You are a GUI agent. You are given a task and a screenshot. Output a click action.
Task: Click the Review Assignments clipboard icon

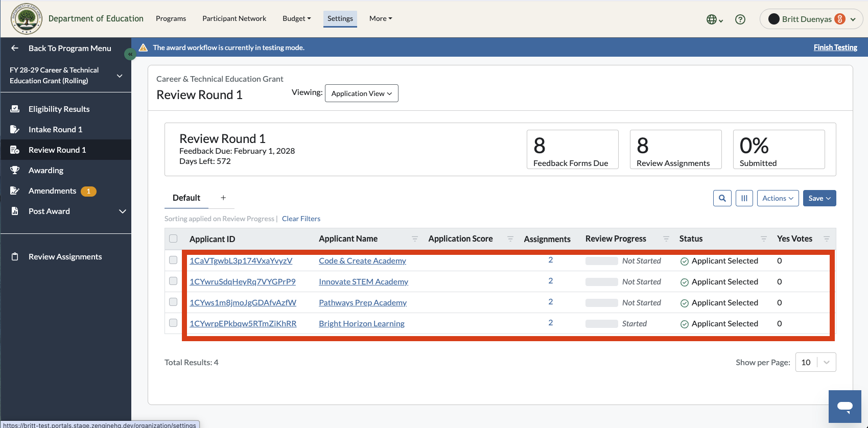[x=15, y=256]
